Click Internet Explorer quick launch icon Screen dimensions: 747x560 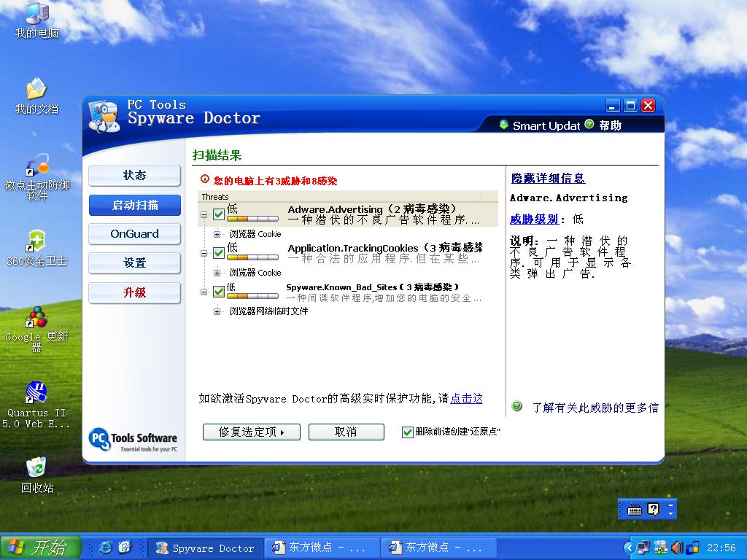(x=105, y=547)
